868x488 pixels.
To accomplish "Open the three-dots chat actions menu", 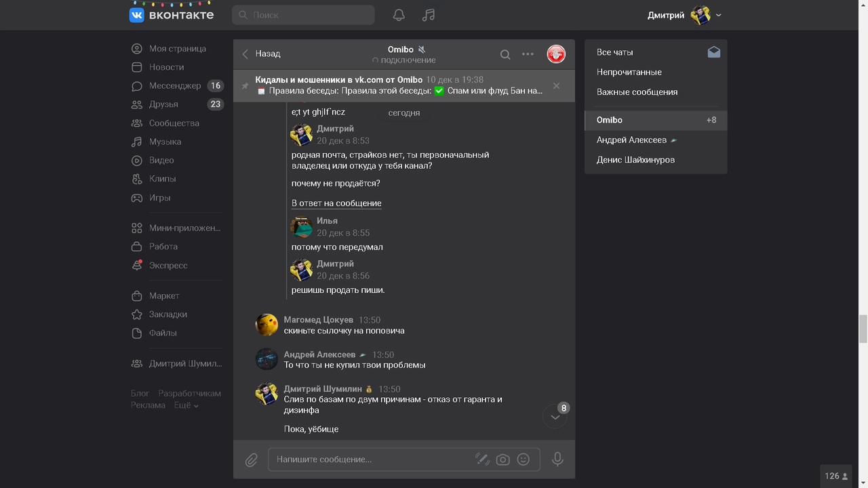I will (x=528, y=54).
